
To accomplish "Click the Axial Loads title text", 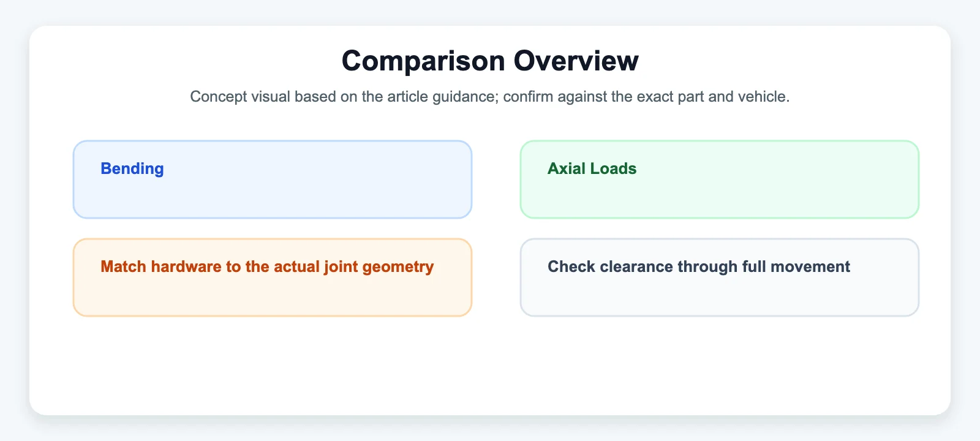I will [592, 168].
